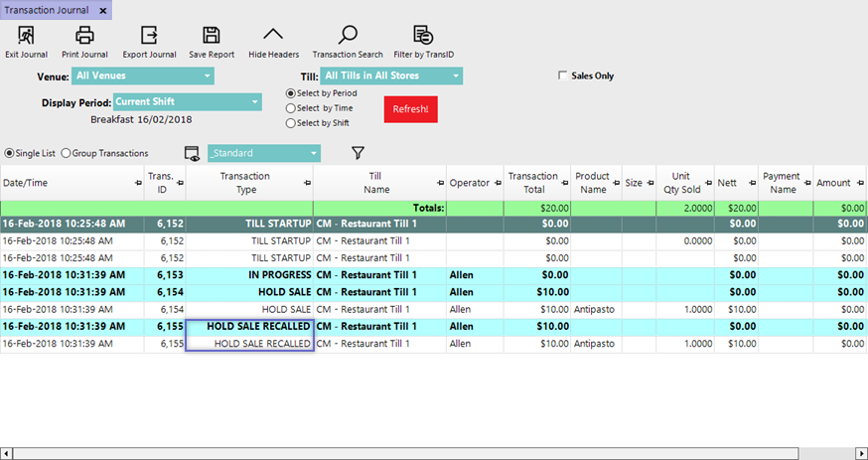
Task: Click the Export Journal icon
Action: coord(149,37)
